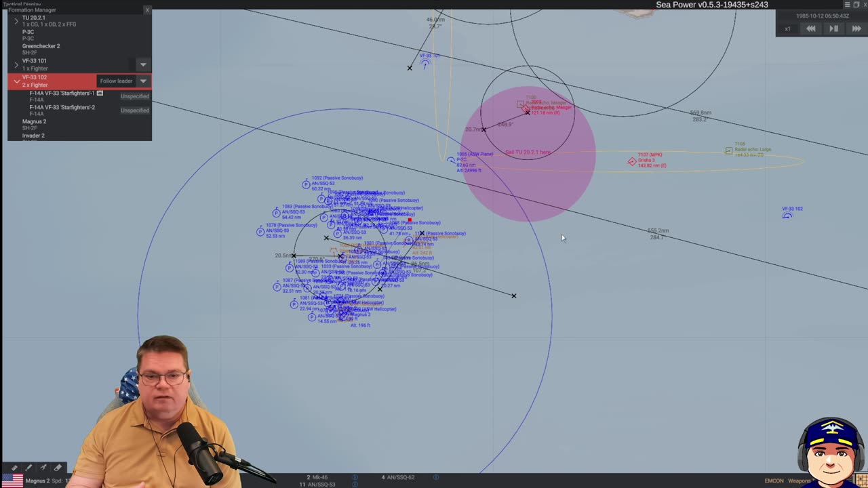Click the AN/SSQ-62 sonobuoy count entry
This screenshot has width=868, height=488.
point(398,477)
